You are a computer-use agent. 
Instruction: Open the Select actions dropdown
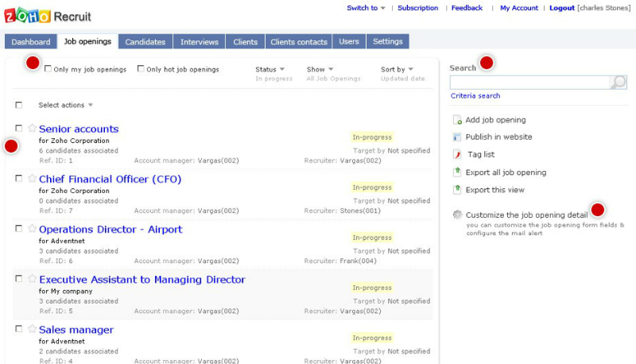66,105
